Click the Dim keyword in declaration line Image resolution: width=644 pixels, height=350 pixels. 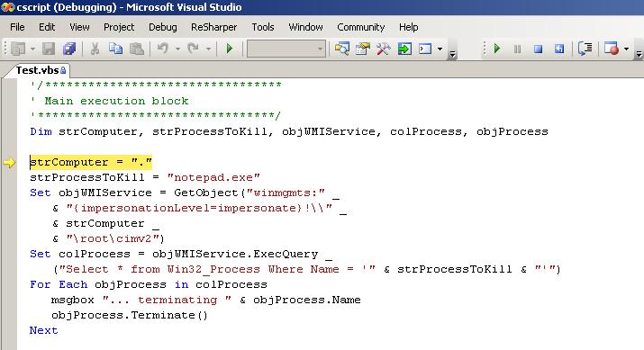click(x=41, y=131)
